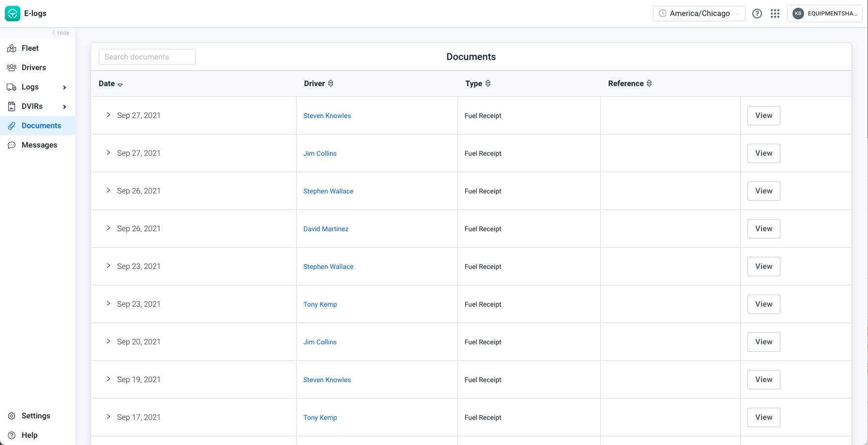The width and height of the screenshot is (868, 445).
Task: Click the Search documents input field
Action: pos(147,57)
